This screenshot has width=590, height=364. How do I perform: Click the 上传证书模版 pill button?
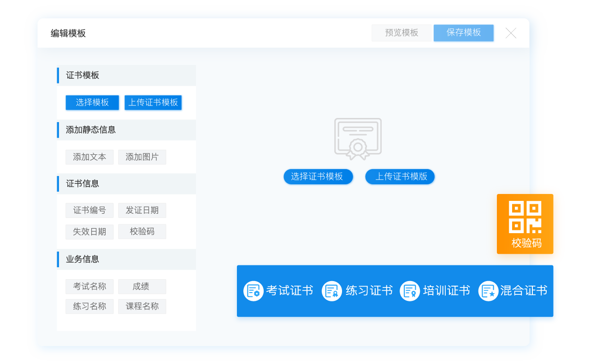pos(400,176)
